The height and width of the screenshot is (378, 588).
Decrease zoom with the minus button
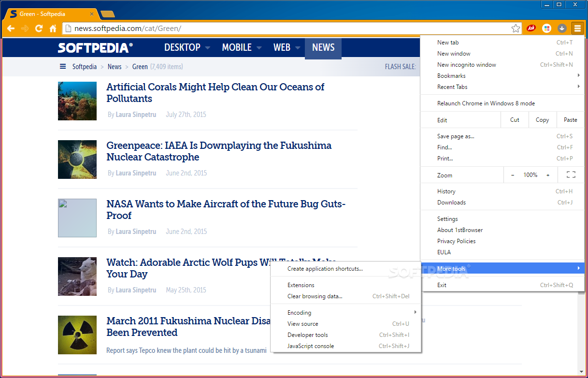pos(513,175)
